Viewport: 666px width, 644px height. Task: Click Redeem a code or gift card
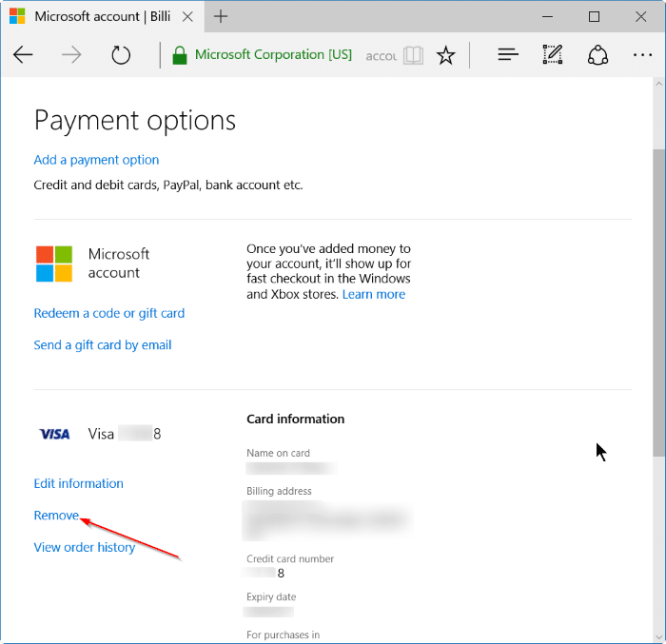[109, 314]
